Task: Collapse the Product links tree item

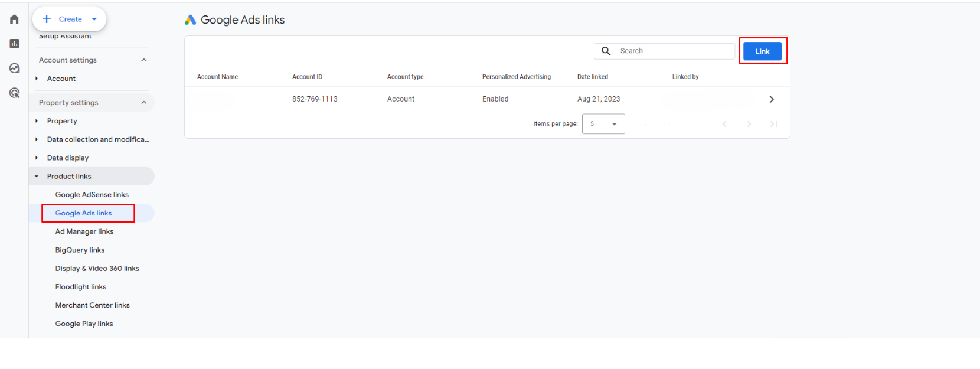Action: 37,177
